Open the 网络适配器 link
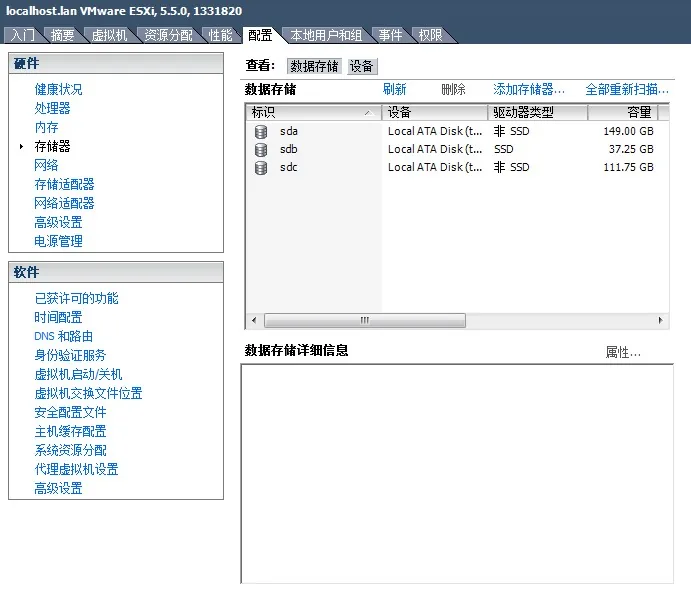This screenshot has width=691, height=605. pyautogui.click(x=64, y=203)
